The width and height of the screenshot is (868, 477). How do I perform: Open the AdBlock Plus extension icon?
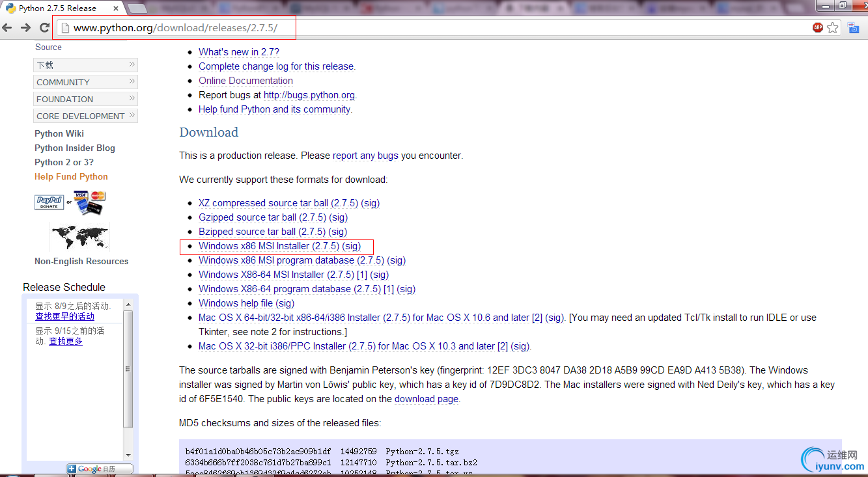[x=817, y=27]
